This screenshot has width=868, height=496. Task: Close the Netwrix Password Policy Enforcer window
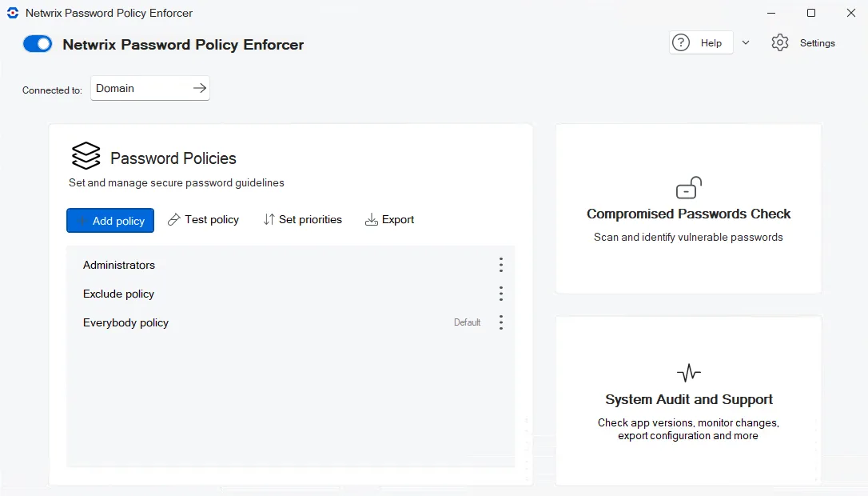[x=851, y=13]
